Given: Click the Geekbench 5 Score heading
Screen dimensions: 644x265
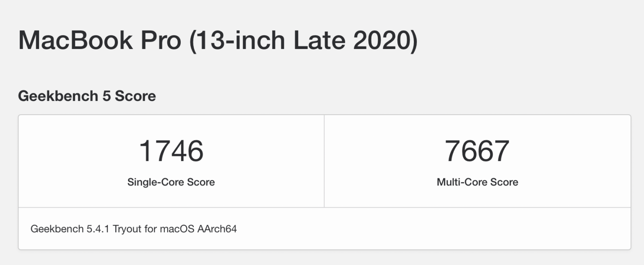Looking at the screenshot, I should tap(87, 96).
